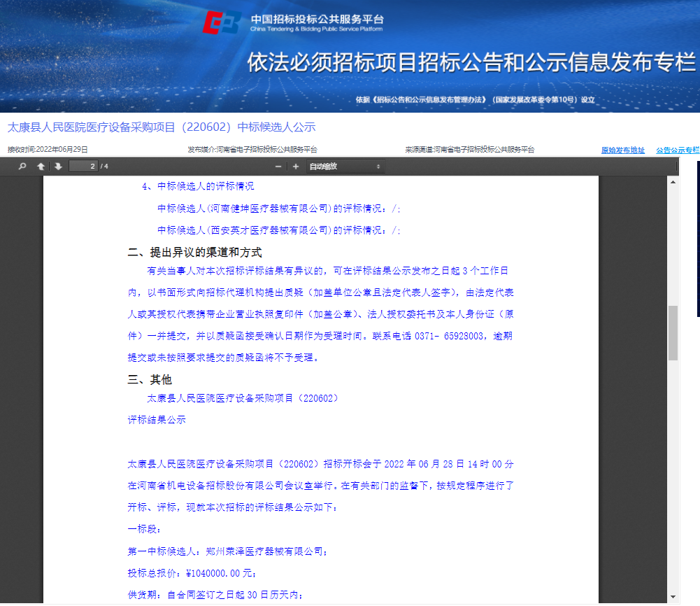The image size is (700, 606).
Task: Open the 原始发布地址 link
Action: coord(622,150)
